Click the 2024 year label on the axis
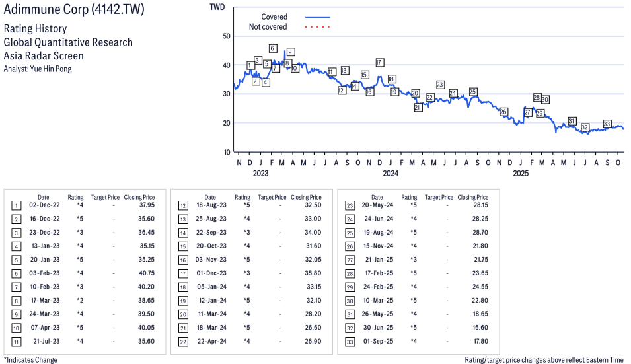The width and height of the screenshot is (631, 364). [x=390, y=174]
